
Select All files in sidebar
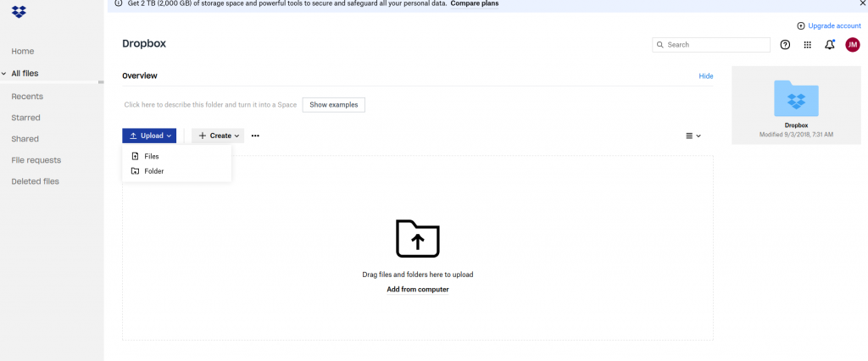(x=25, y=74)
